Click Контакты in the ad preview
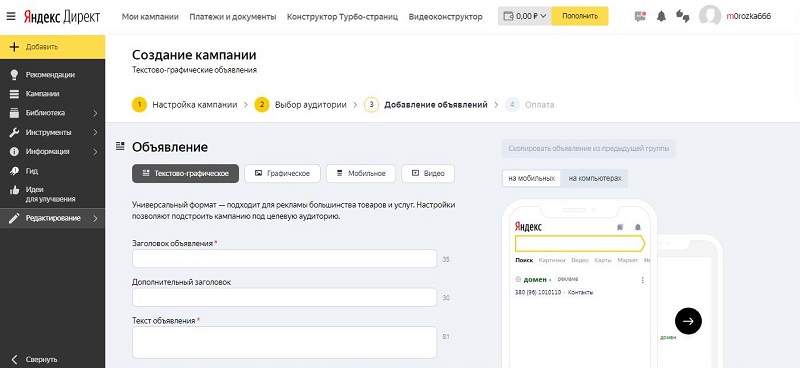Screen dimensions: 800x368 (581, 292)
